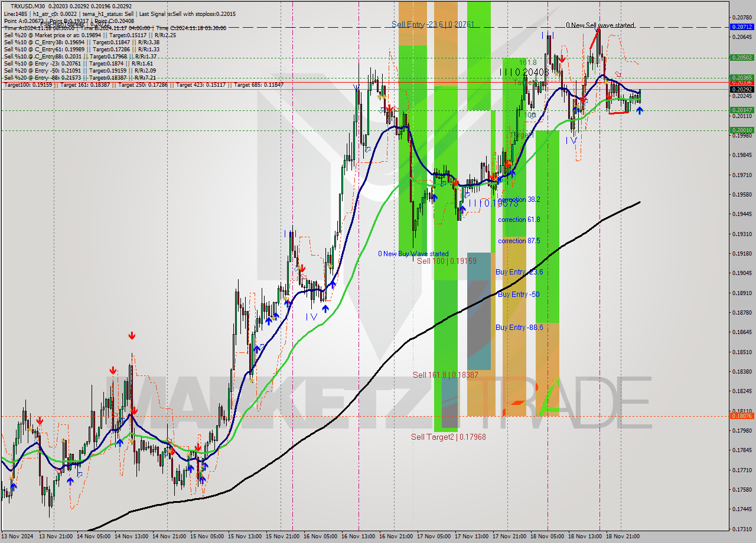Click the '16 Nov 13:00' time axis label
756x543 pixels.
[x=358, y=537]
